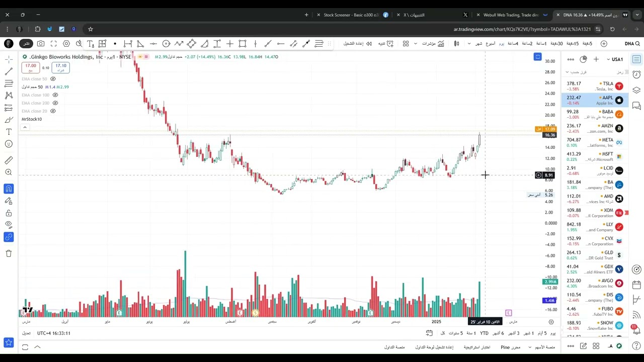Viewport: 644px width, 362px height.
Task: Select the date and price range tool
Action: click(102, 44)
